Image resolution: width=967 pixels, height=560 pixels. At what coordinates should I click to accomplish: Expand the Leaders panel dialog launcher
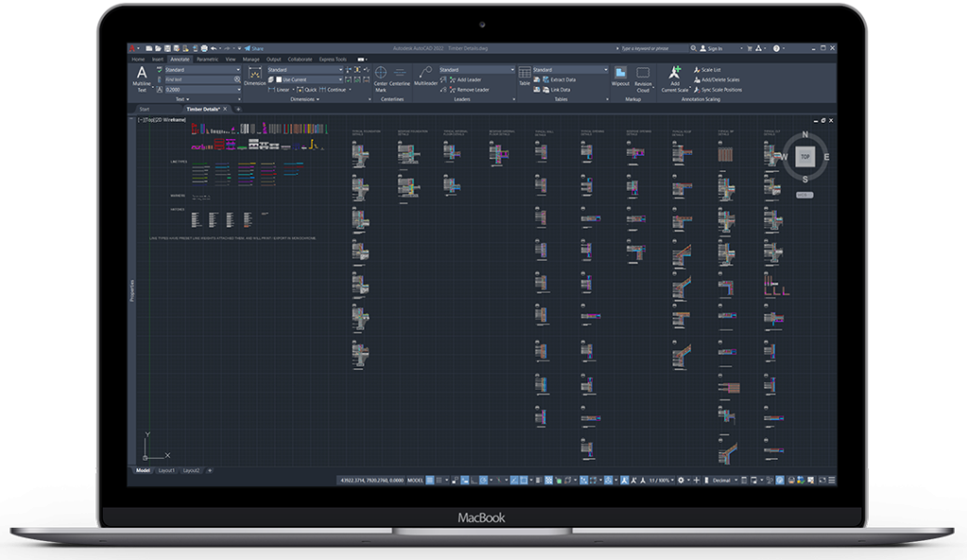pyautogui.click(x=514, y=99)
